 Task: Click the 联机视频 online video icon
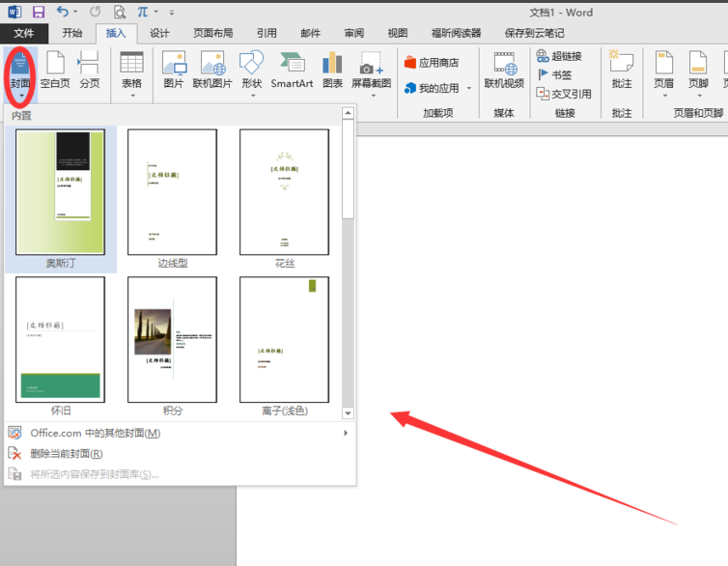tap(504, 71)
